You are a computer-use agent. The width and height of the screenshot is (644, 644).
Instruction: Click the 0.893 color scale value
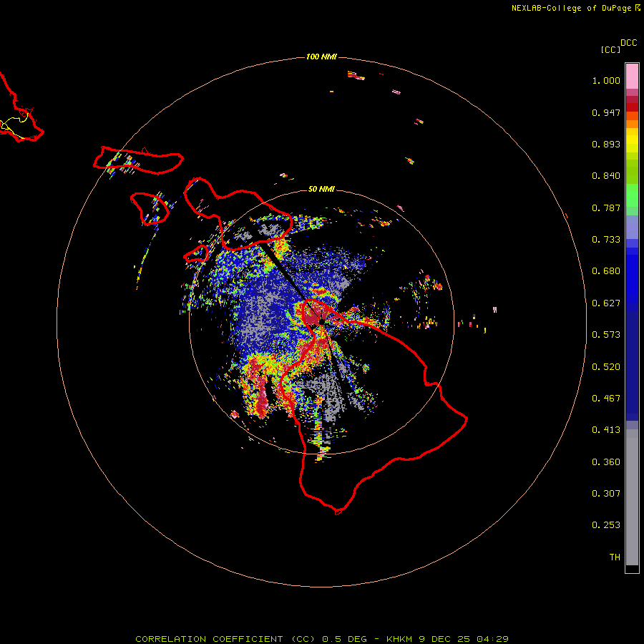coord(606,144)
